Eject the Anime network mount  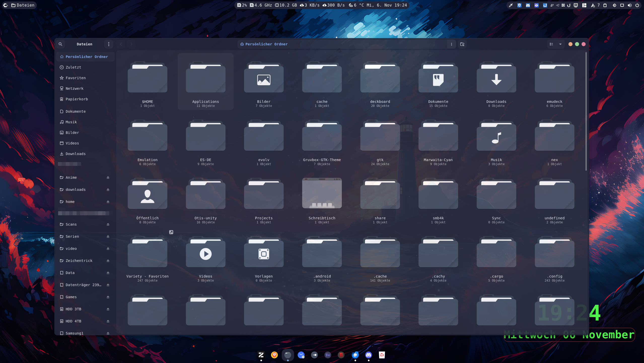[x=108, y=177]
